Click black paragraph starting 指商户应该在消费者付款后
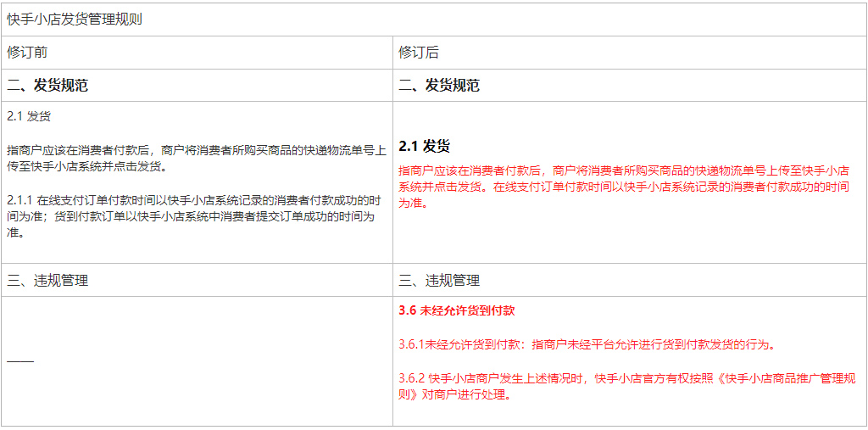868x430 pixels. (x=197, y=158)
